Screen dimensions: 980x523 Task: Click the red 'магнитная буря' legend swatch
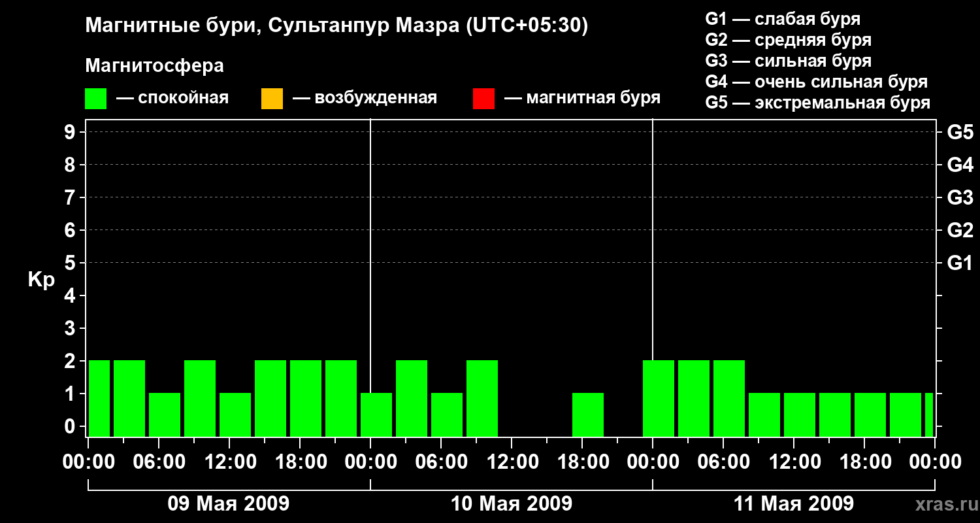pos(483,99)
